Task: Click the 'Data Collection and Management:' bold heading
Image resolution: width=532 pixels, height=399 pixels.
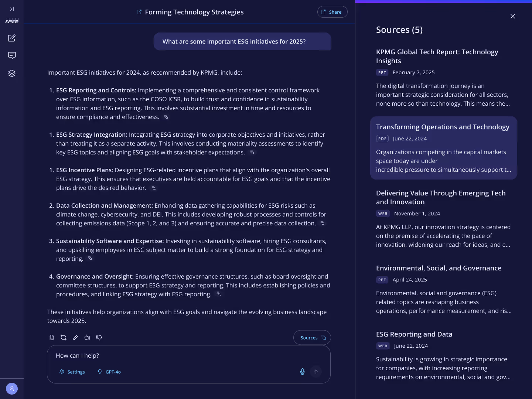Action: click(x=105, y=205)
